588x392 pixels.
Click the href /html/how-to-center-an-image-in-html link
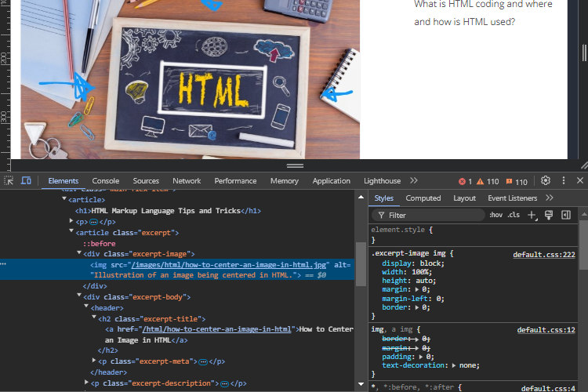(216, 329)
